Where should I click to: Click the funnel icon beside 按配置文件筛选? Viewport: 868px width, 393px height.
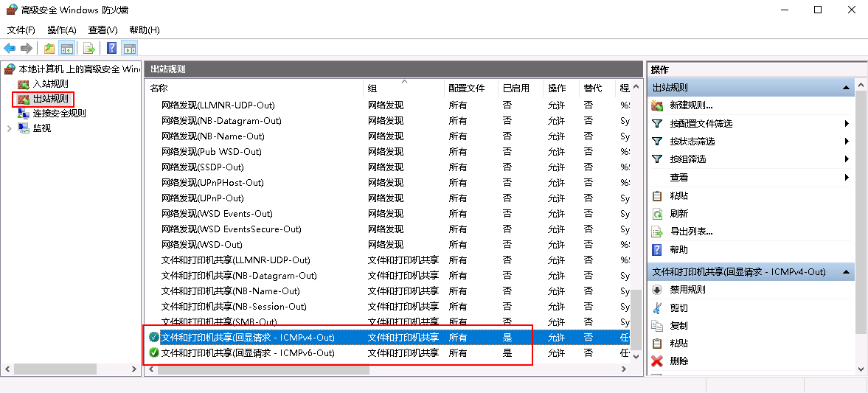[657, 123]
